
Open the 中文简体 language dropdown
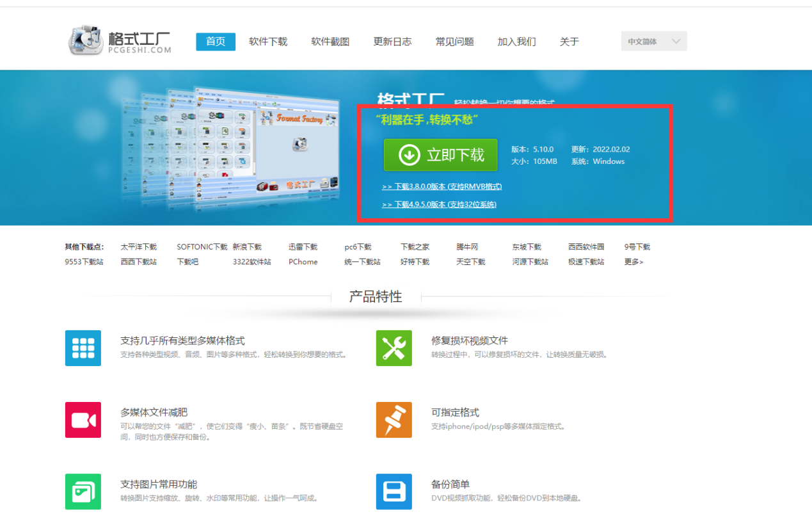[654, 42]
